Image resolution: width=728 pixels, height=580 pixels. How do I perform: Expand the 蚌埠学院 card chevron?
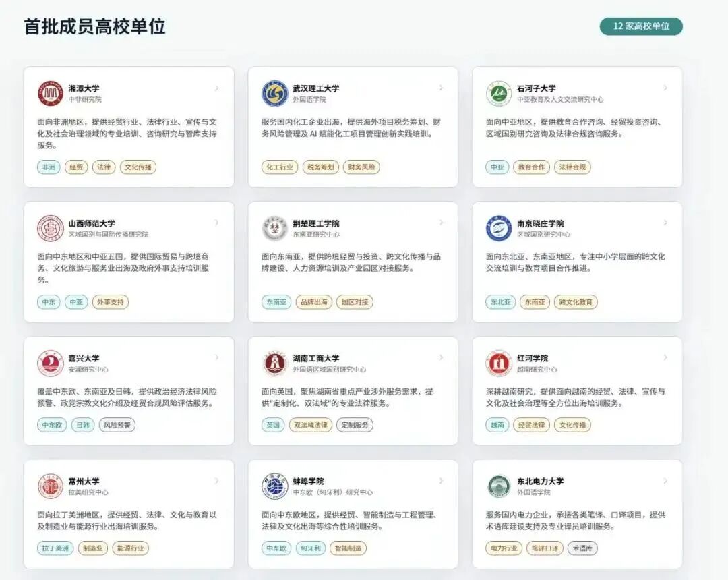(x=441, y=481)
